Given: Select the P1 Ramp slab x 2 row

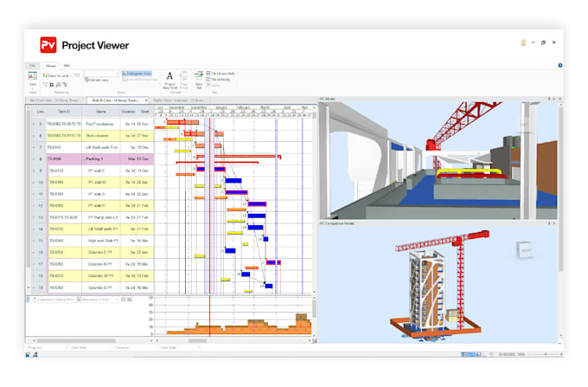Looking at the screenshot, I should pyautogui.click(x=93, y=217).
